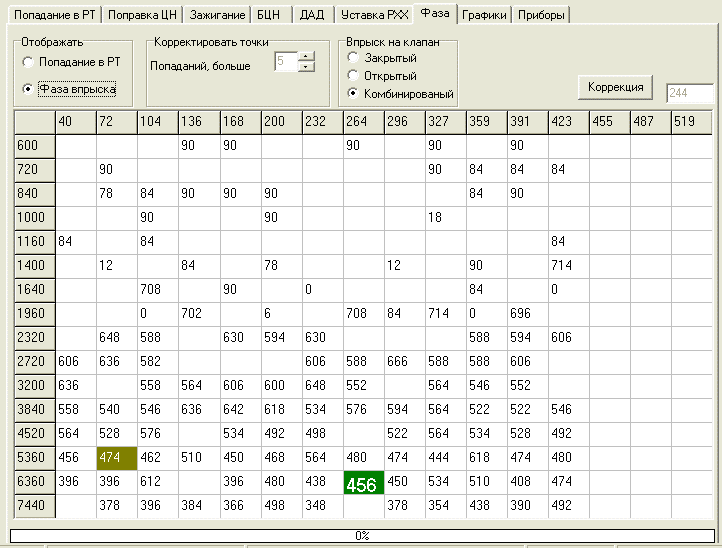Select cell 702 in row 1960

point(199,314)
